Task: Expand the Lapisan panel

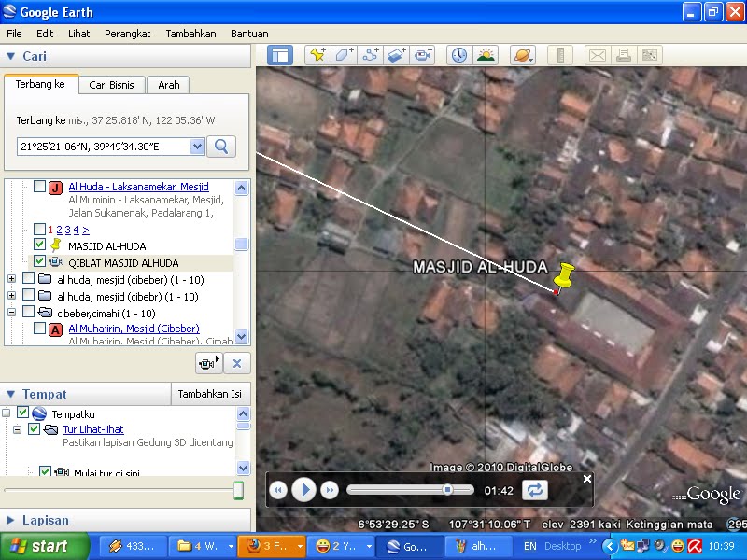Action: [x=11, y=520]
